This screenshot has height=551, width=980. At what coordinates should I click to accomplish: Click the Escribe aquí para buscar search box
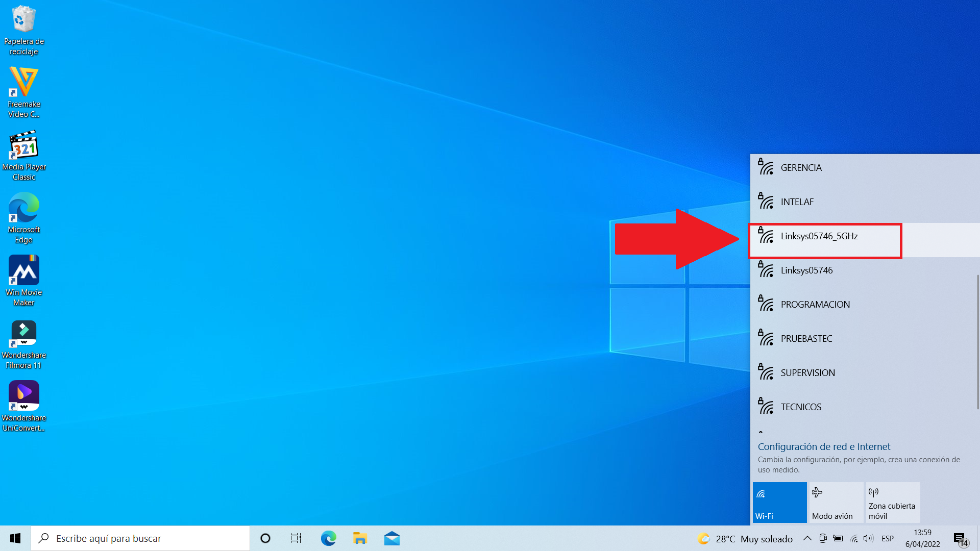140,538
